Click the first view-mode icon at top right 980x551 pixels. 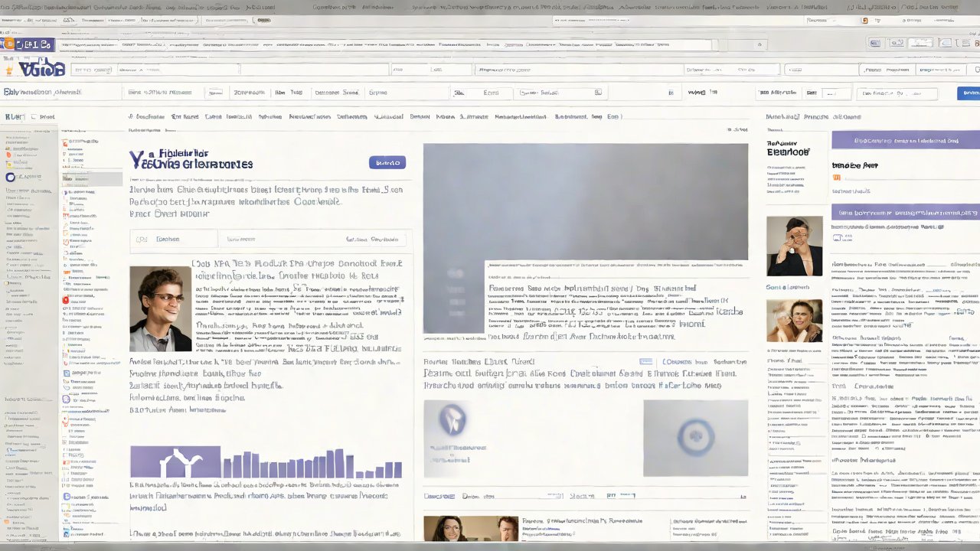point(877,44)
